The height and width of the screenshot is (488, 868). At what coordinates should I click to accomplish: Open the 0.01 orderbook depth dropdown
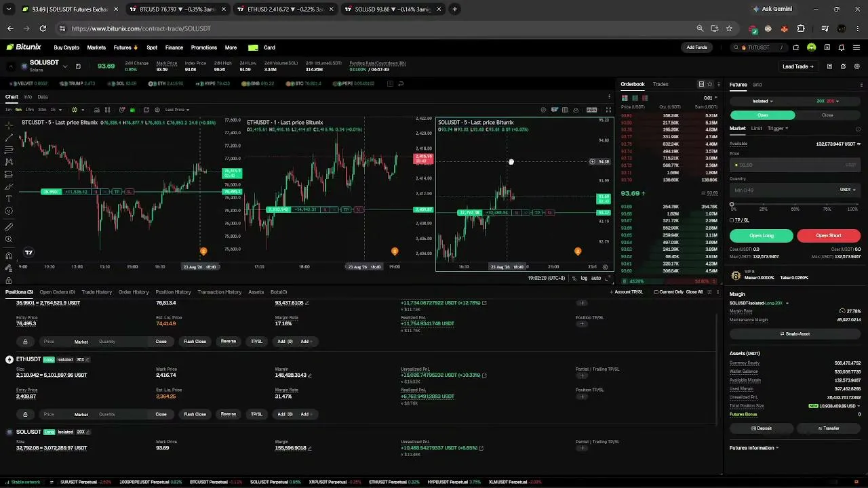tap(710, 98)
